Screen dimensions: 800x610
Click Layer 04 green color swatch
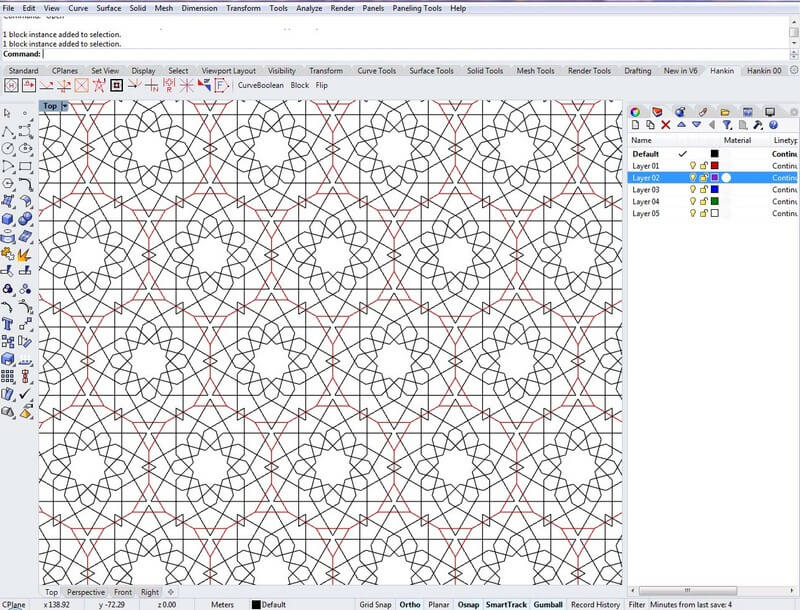tap(714, 202)
